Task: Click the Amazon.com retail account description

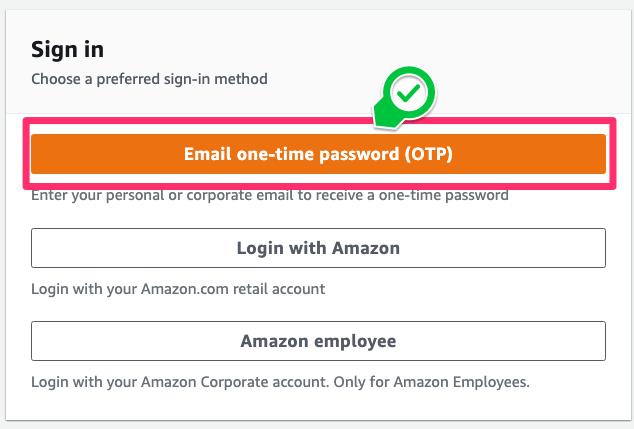Action: click(x=178, y=289)
